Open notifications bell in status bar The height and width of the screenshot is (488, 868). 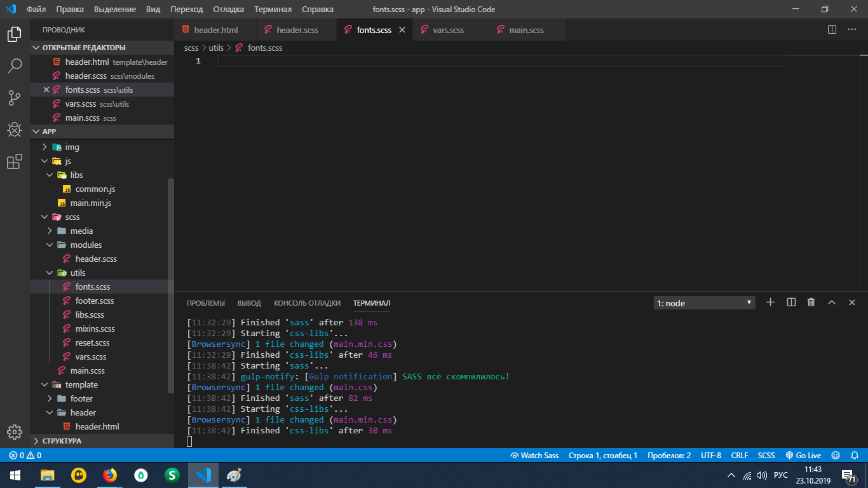[x=855, y=455]
